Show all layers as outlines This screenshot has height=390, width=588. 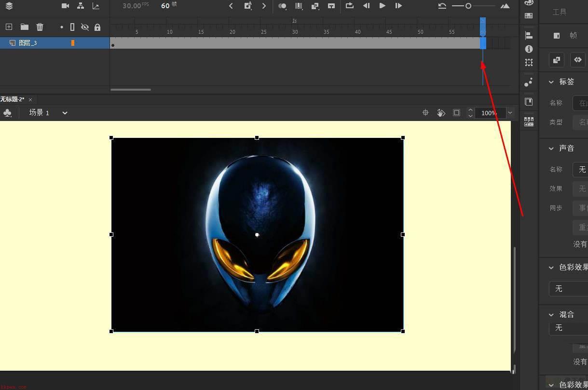(x=72, y=27)
